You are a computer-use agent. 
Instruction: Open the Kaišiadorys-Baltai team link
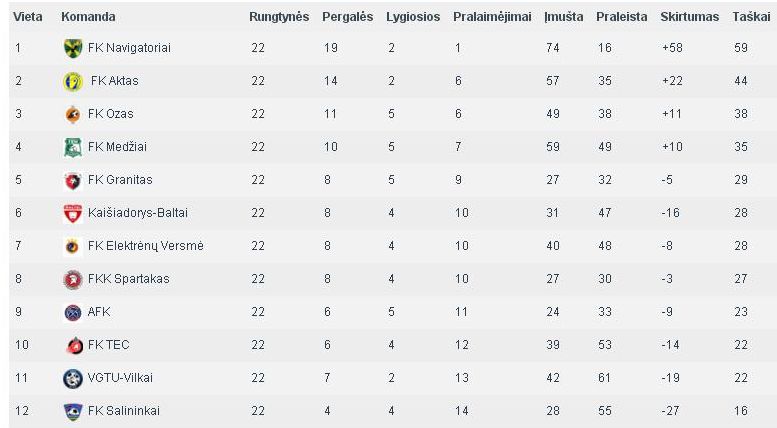click(x=138, y=213)
